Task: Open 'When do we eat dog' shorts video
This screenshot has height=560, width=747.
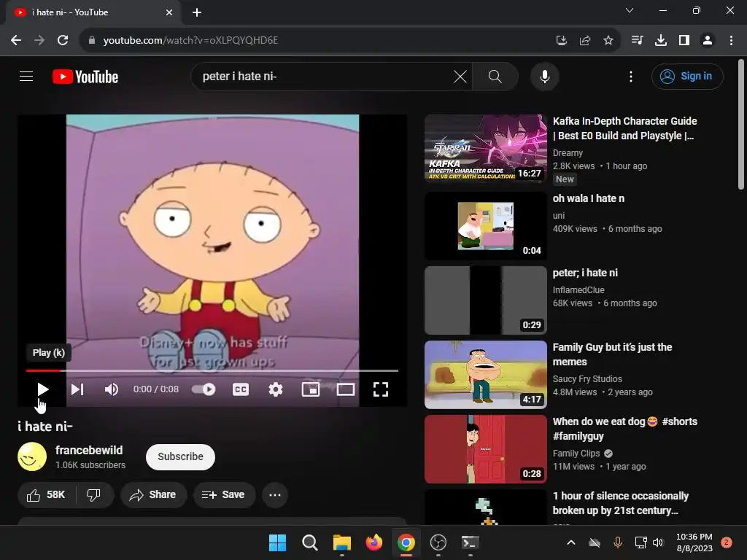Action: pyautogui.click(x=624, y=429)
